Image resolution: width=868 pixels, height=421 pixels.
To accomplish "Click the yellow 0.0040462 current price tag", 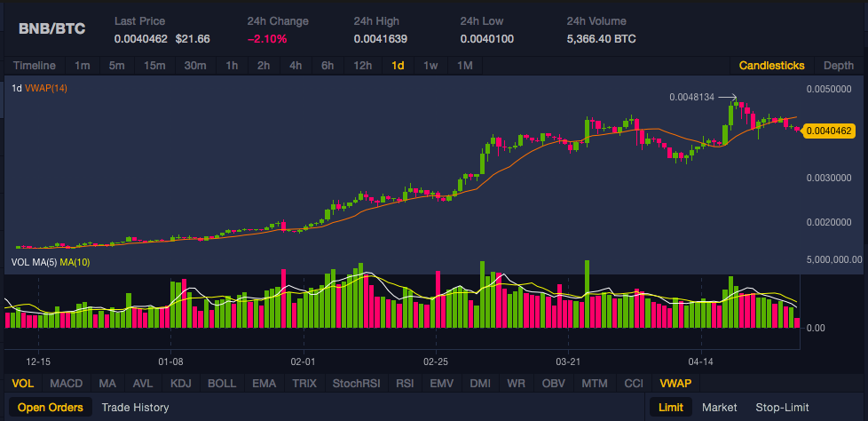I will point(829,131).
